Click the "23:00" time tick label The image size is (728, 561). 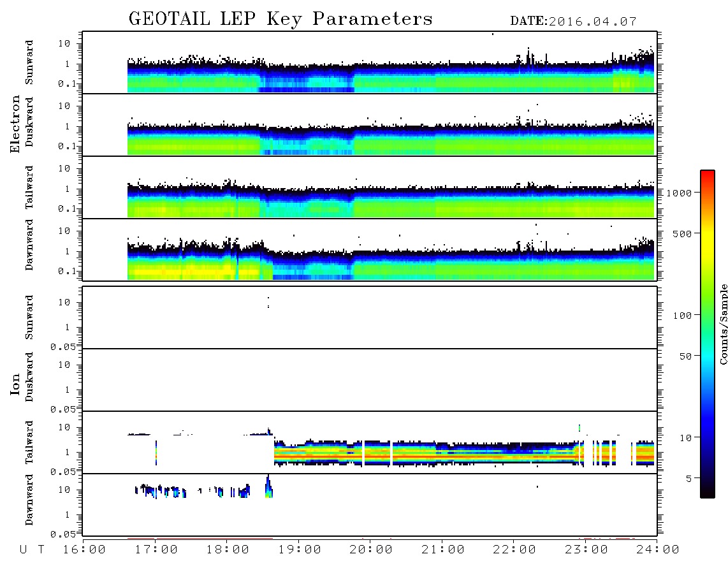(586, 550)
